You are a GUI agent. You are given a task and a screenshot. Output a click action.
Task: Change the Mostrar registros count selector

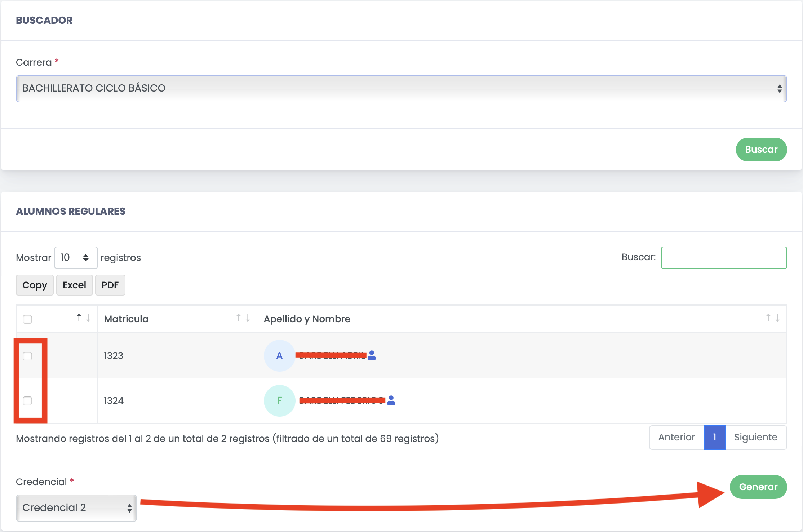76,258
